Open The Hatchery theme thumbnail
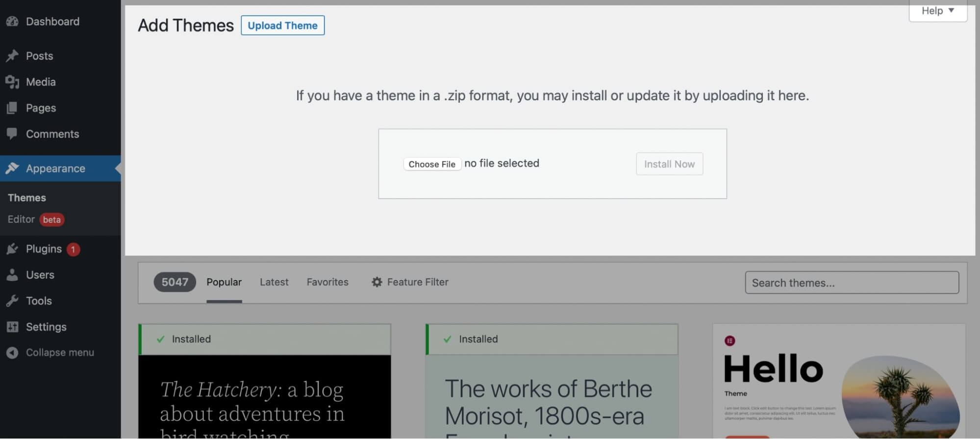The height and width of the screenshot is (439, 980). [x=265, y=397]
